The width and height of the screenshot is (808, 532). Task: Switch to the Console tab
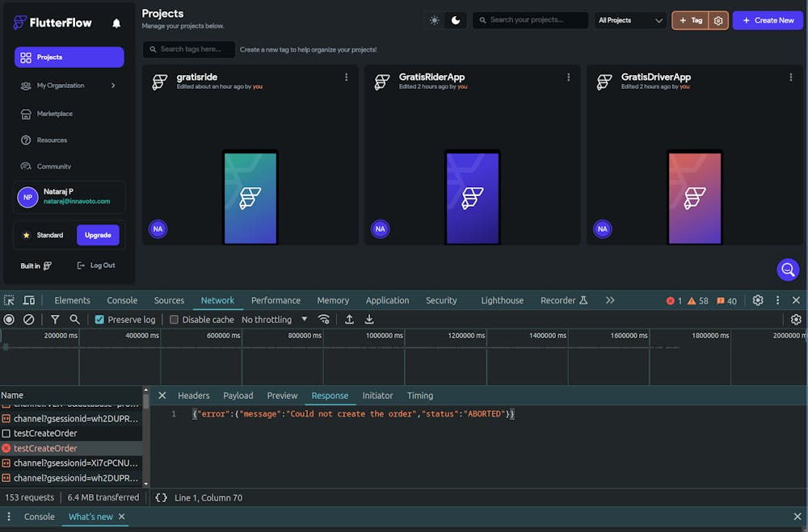tap(122, 300)
